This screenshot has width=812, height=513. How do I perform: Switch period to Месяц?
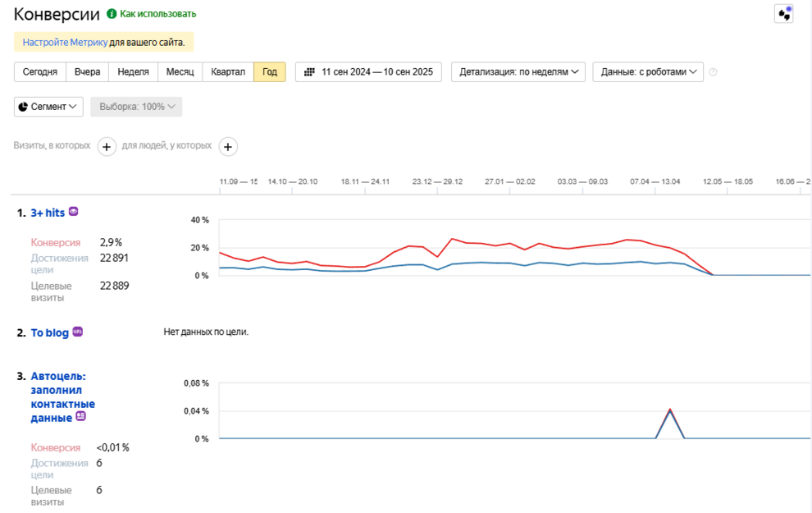tap(180, 72)
